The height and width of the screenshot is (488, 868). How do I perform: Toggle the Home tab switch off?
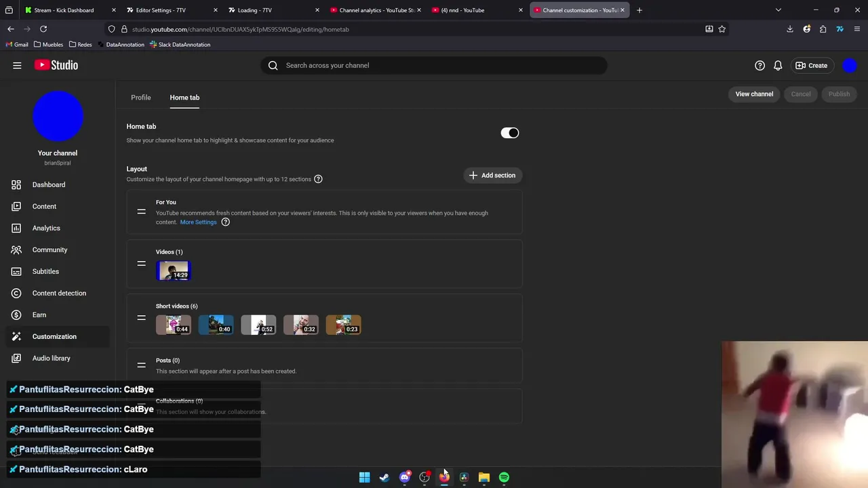(510, 133)
